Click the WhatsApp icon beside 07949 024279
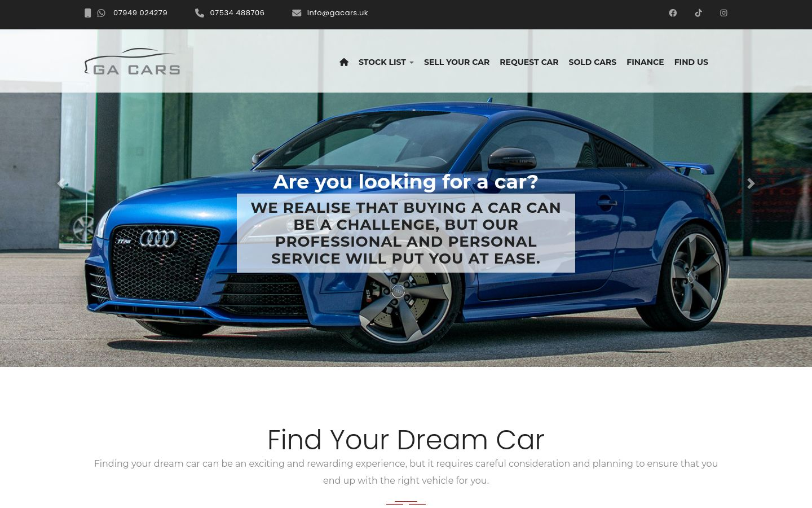Viewport: 812px width, 508px height. click(101, 13)
